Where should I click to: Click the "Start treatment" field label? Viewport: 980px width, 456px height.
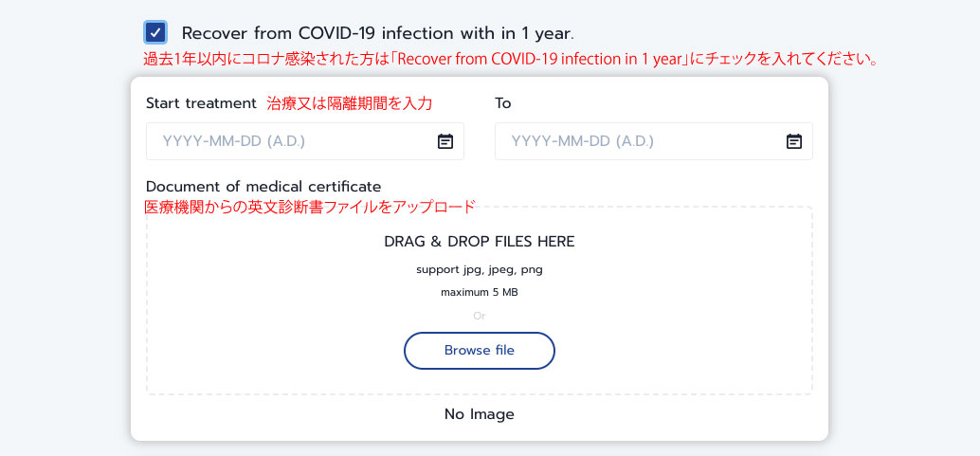201,103
